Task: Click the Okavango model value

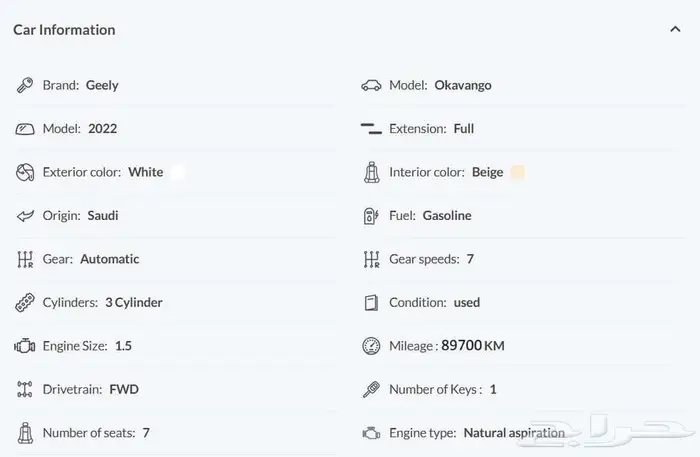Action: click(x=462, y=85)
